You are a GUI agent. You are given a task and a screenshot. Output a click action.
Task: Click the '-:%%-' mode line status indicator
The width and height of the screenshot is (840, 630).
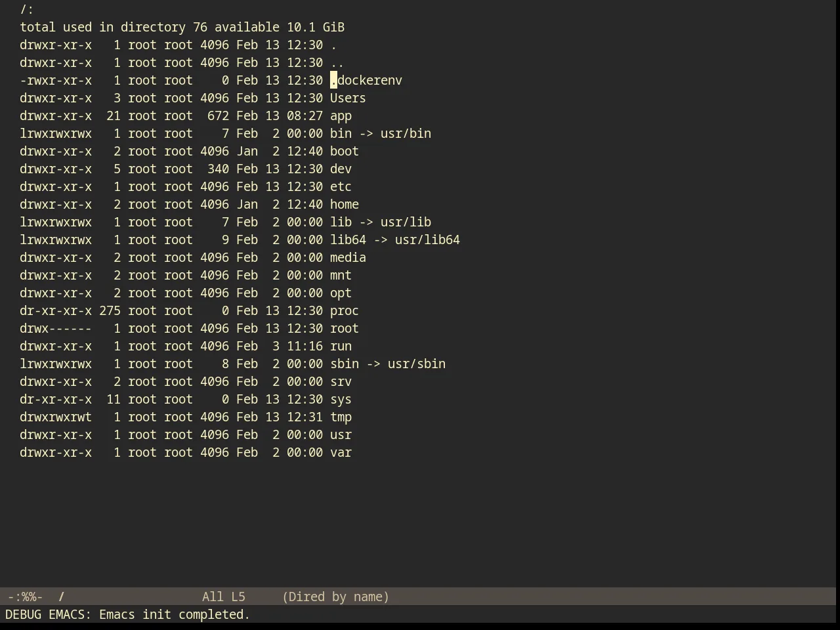(25, 597)
